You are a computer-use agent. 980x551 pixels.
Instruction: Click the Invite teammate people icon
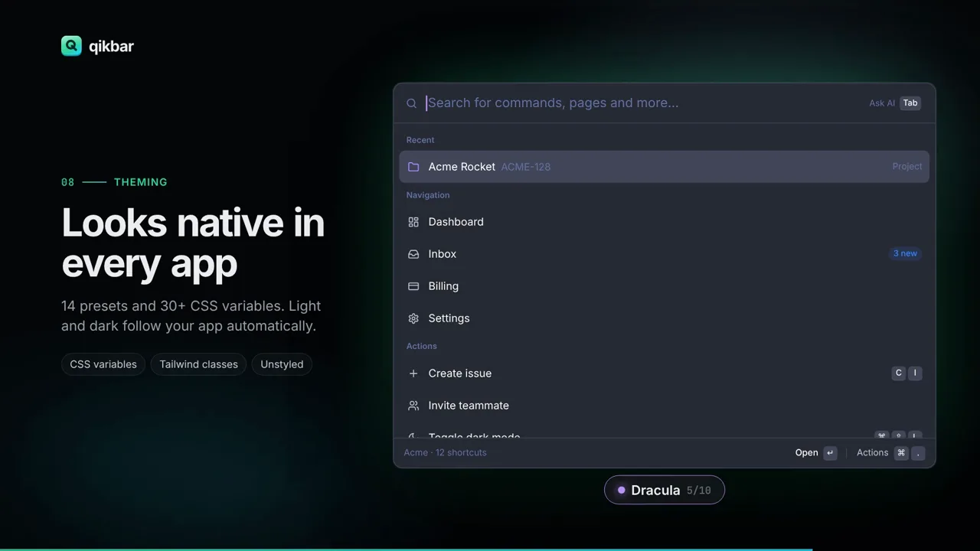(413, 406)
